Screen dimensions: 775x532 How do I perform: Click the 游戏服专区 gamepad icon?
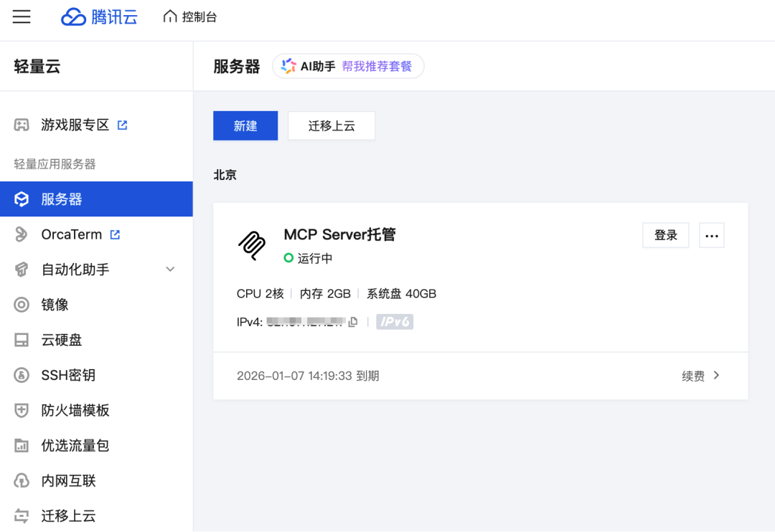(22, 125)
